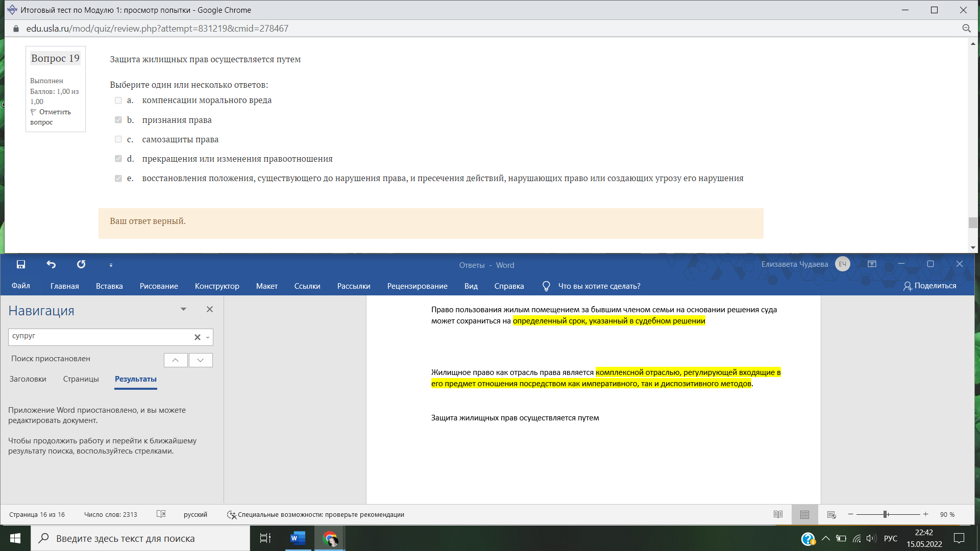Viewport: 980px width, 551px height.
Task: Click the Windows taskbar search box
Action: pyautogui.click(x=140, y=538)
